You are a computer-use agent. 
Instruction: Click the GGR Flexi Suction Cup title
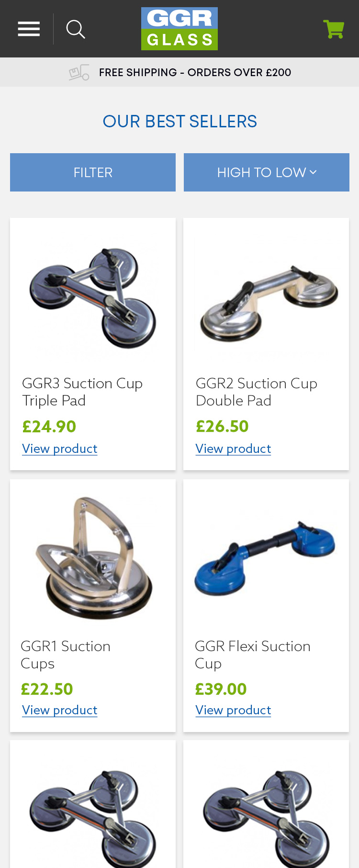click(253, 655)
